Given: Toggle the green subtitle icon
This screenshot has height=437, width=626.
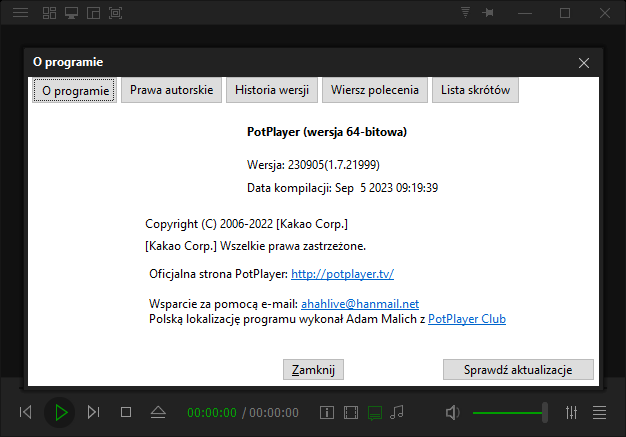Looking at the screenshot, I should tap(374, 413).
